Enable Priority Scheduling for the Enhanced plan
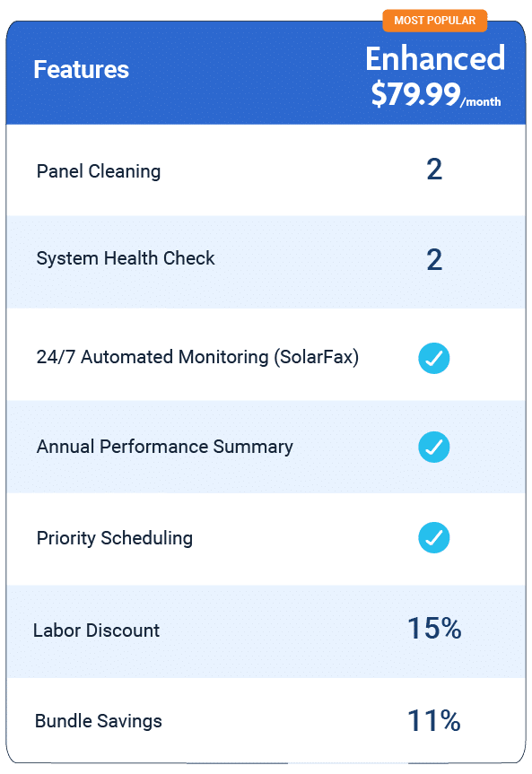This screenshot has width=532, height=774. [x=434, y=539]
